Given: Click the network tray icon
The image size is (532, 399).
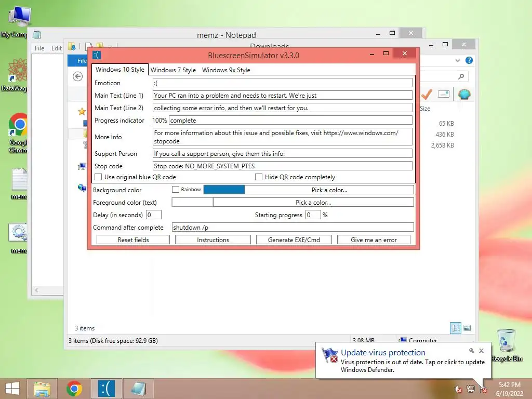Looking at the screenshot, I should (x=470, y=389).
